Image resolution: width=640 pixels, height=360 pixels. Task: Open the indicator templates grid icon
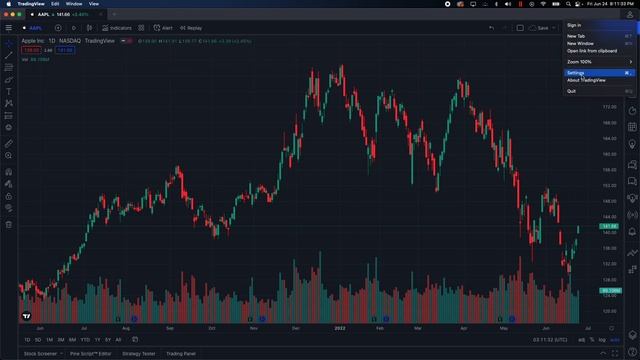141,28
